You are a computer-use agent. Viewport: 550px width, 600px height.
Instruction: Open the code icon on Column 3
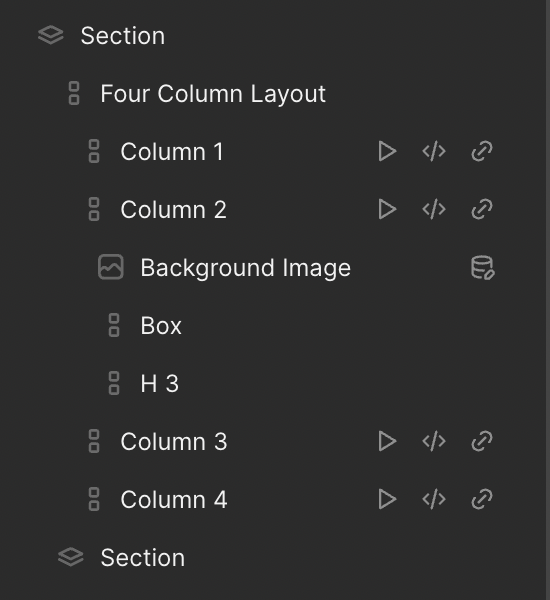click(434, 441)
